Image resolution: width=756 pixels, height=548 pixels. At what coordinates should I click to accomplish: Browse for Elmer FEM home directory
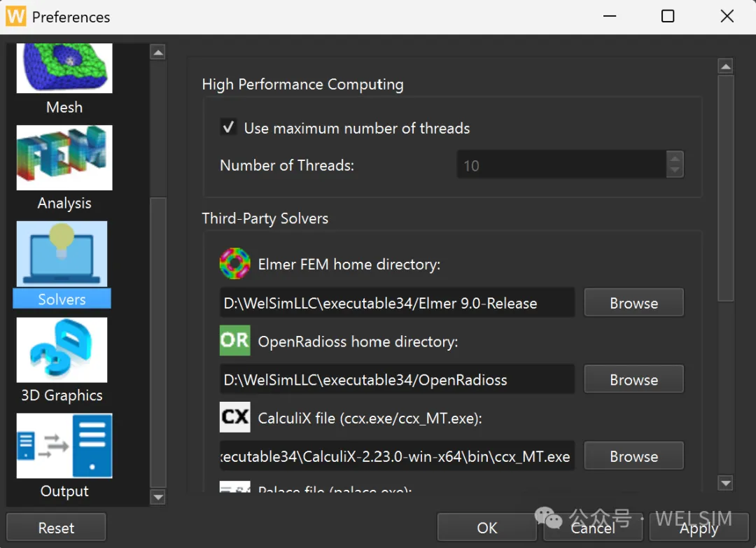(x=633, y=302)
